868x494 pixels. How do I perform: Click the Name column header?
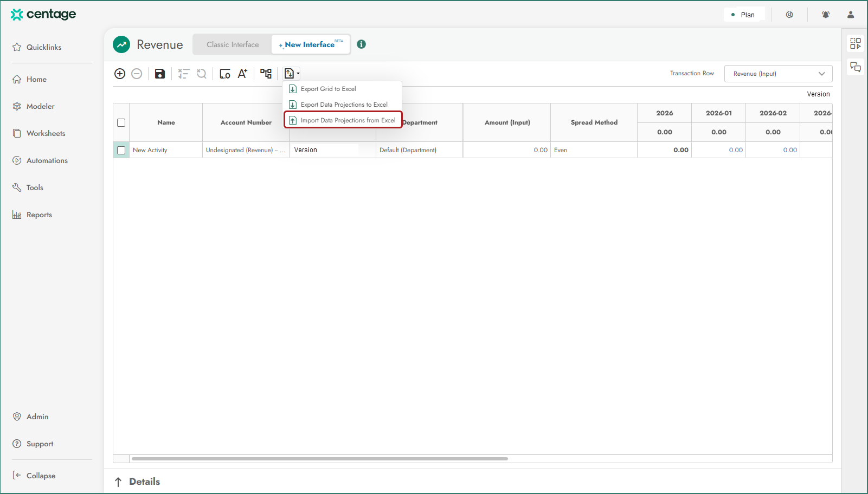(166, 123)
